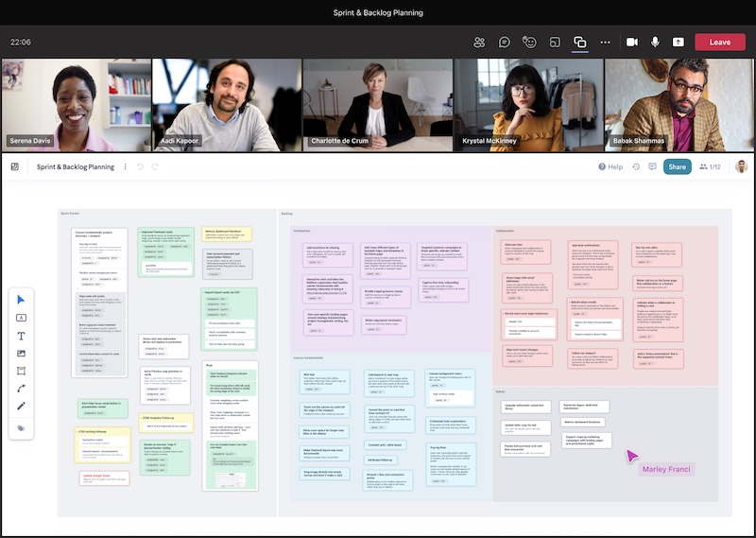Select Aadi Kapoor video tile
Viewport: 756px width, 538px height.
(x=227, y=105)
